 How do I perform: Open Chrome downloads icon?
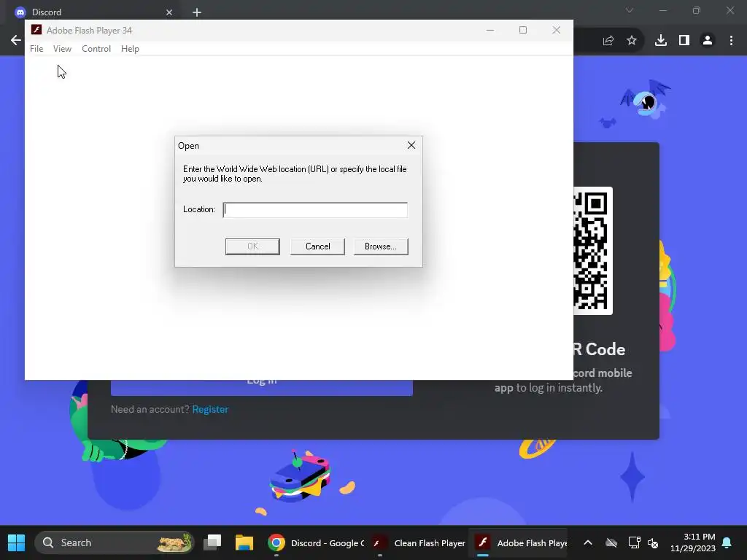tap(661, 41)
